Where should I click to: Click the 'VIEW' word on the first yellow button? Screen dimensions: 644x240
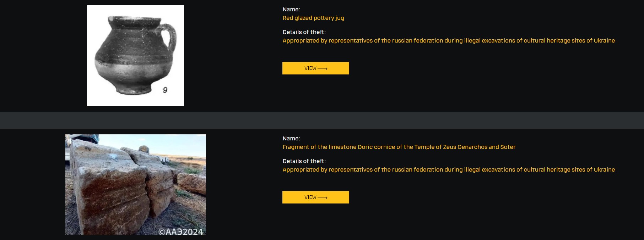(x=310, y=68)
